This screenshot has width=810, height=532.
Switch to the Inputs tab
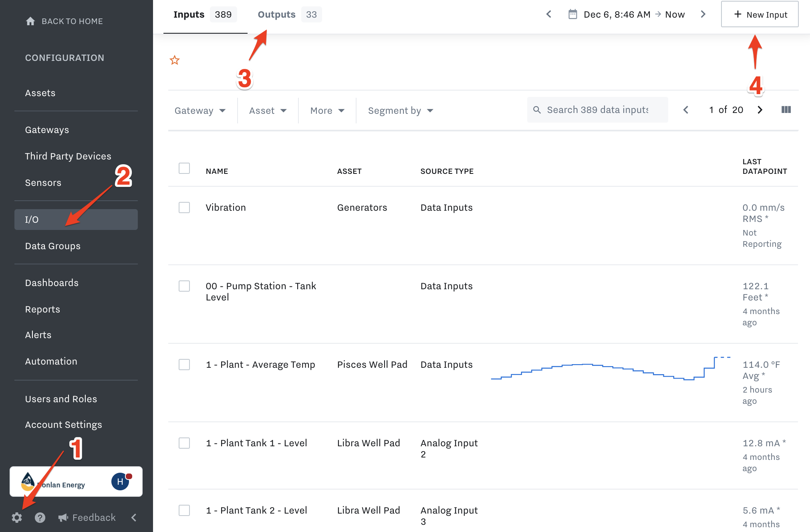pyautogui.click(x=205, y=15)
